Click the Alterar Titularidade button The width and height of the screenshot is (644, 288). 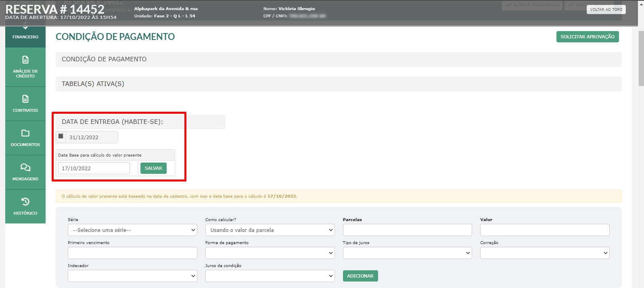[532, 5]
